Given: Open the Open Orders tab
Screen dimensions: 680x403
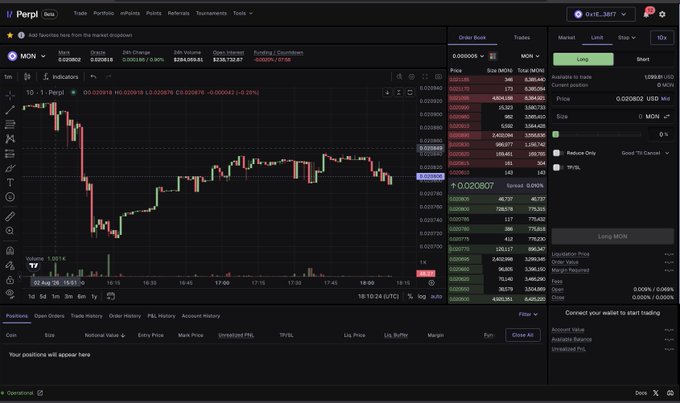Looking at the screenshot, I should (49, 316).
